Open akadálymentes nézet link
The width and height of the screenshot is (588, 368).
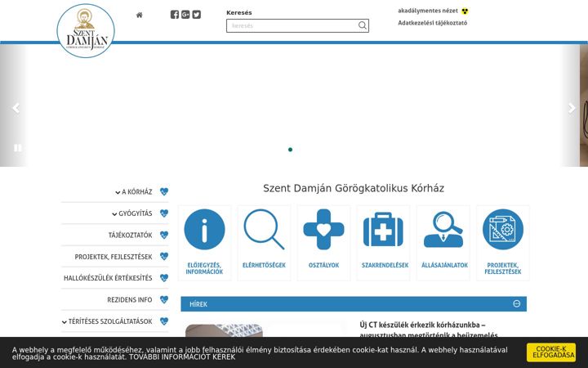click(x=428, y=11)
